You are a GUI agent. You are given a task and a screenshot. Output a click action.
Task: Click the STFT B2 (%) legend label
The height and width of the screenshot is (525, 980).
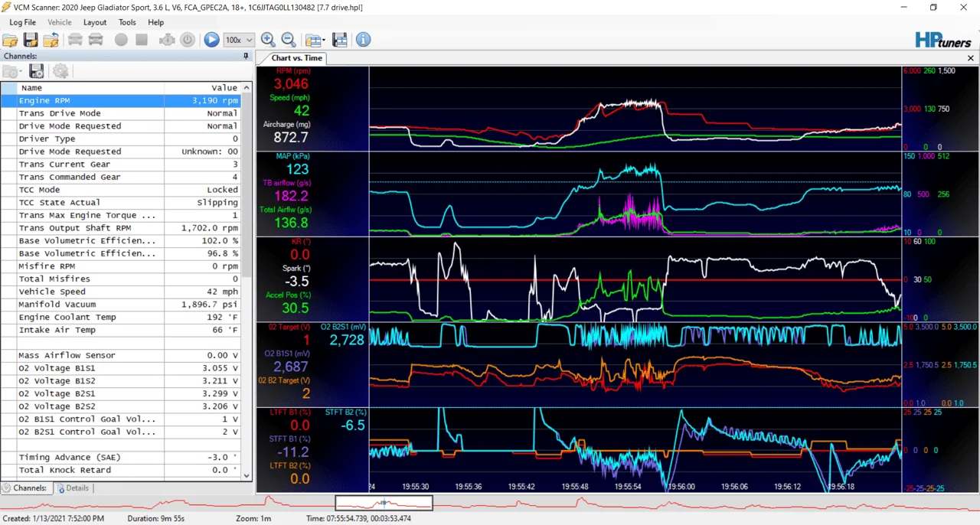coord(345,412)
